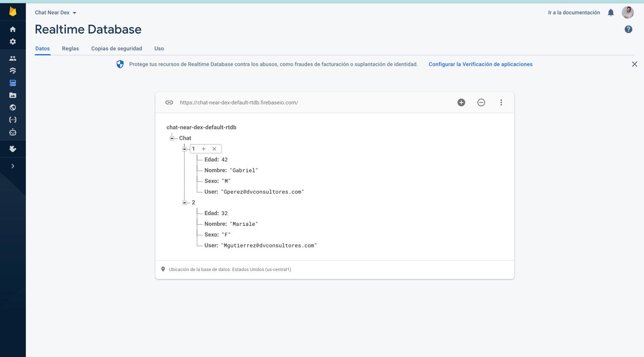Click the minus circle remove icon

[x=481, y=103]
